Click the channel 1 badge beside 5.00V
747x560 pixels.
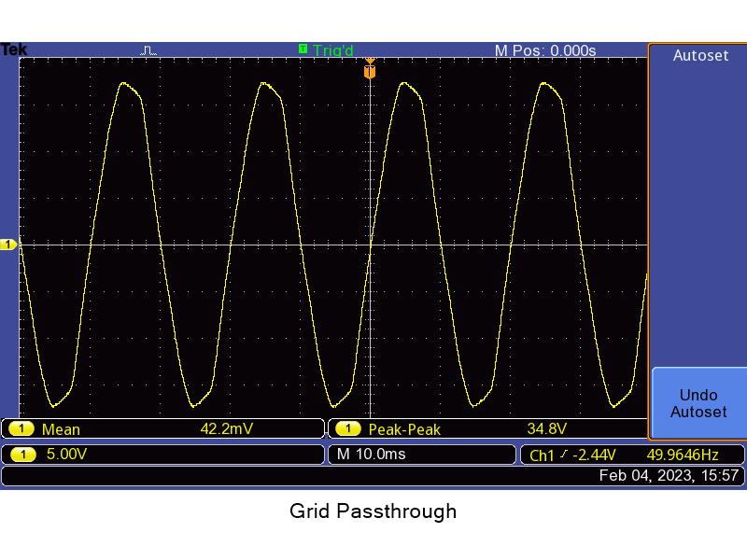tap(22, 455)
